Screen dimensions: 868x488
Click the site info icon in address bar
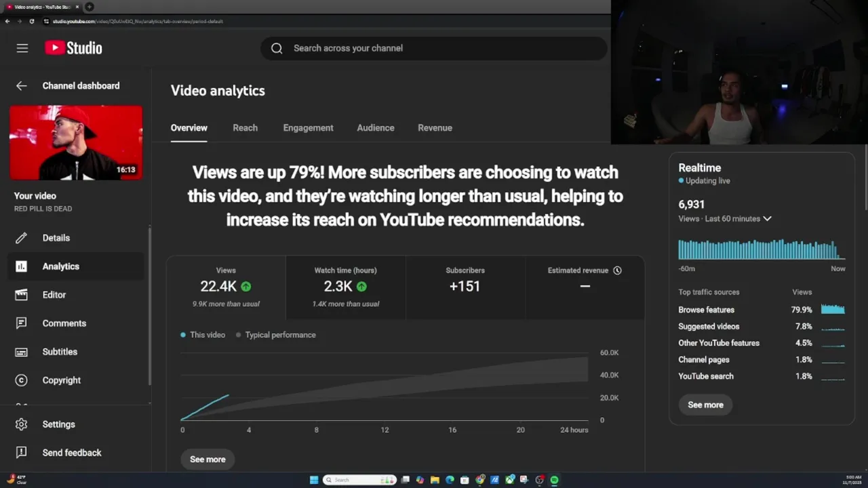click(46, 21)
